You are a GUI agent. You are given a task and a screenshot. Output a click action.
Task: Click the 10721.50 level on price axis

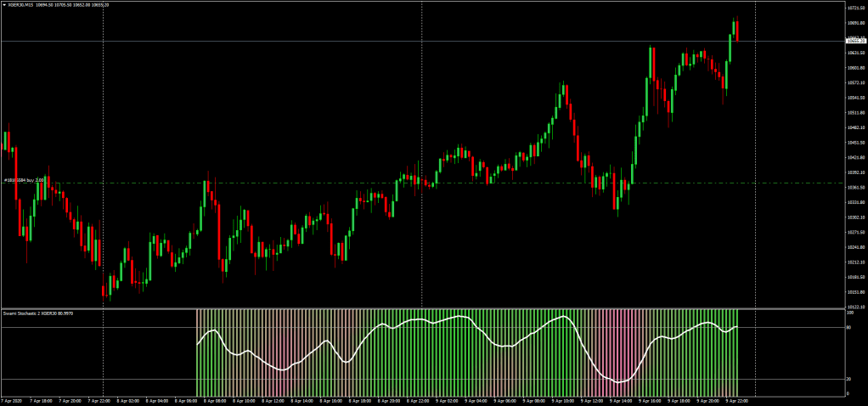(x=855, y=8)
